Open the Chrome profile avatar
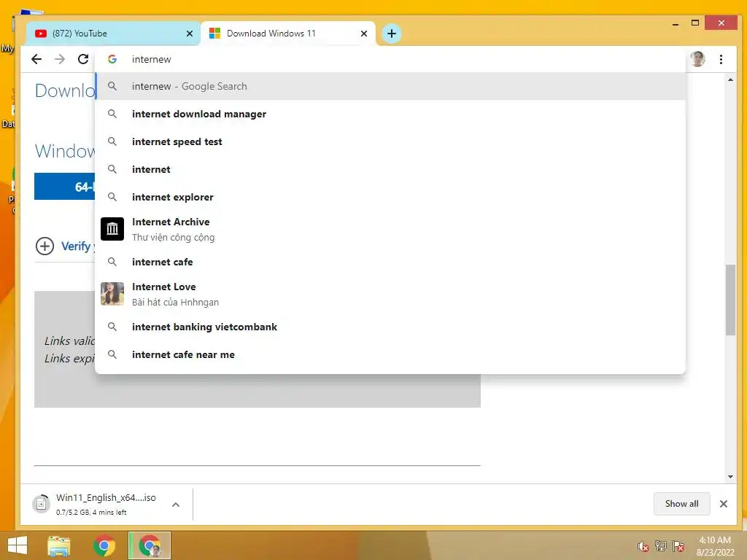747x560 pixels. click(x=697, y=59)
